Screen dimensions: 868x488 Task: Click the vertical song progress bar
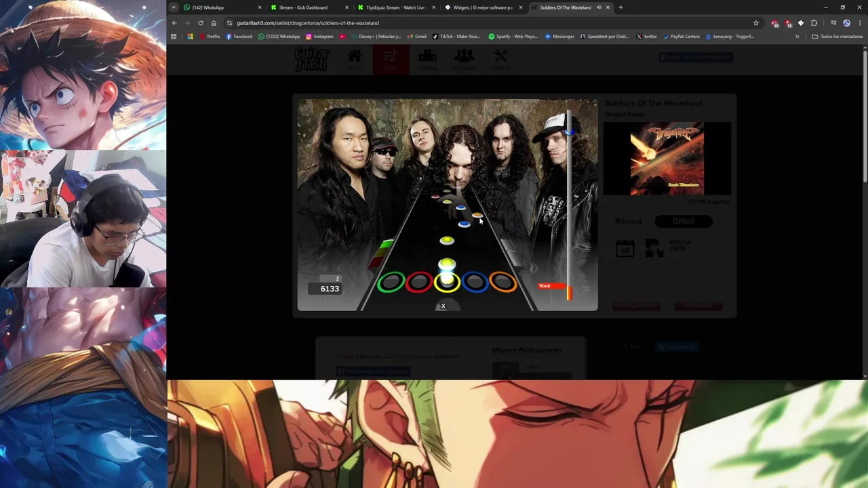pyautogui.click(x=570, y=203)
